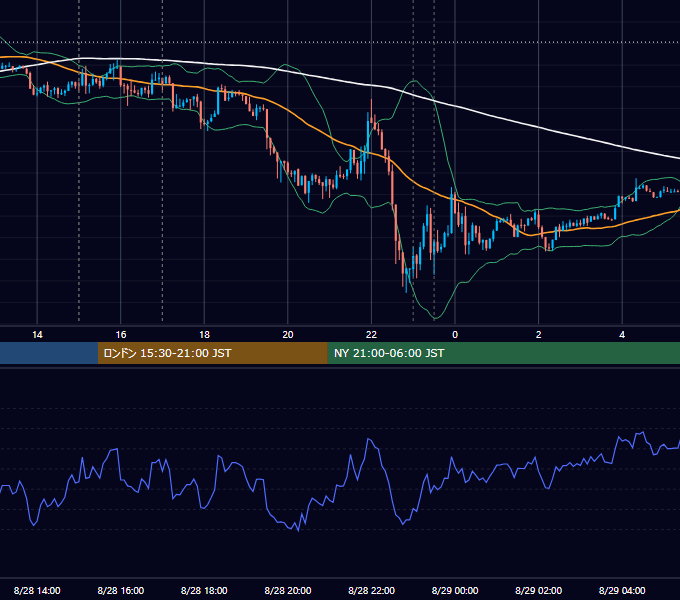The height and width of the screenshot is (600, 680).
Task: Click hour label 18 on the price chart axis
Action: pyautogui.click(x=204, y=334)
